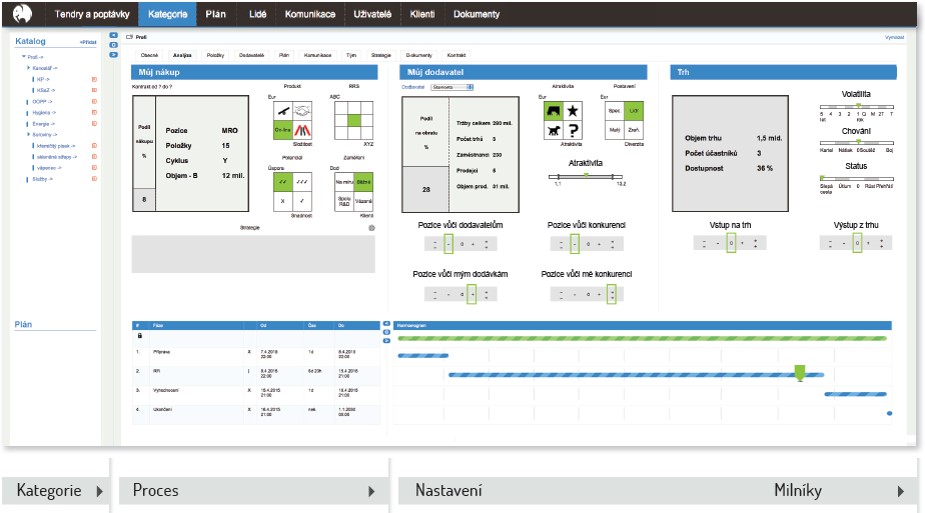The height and width of the screenshot is (513, 925).
Task: Select the KP catalog item
Action: coord(42,79)
